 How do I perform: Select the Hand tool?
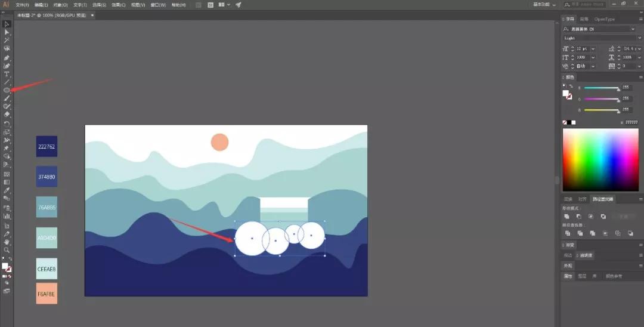coord(7,242)
